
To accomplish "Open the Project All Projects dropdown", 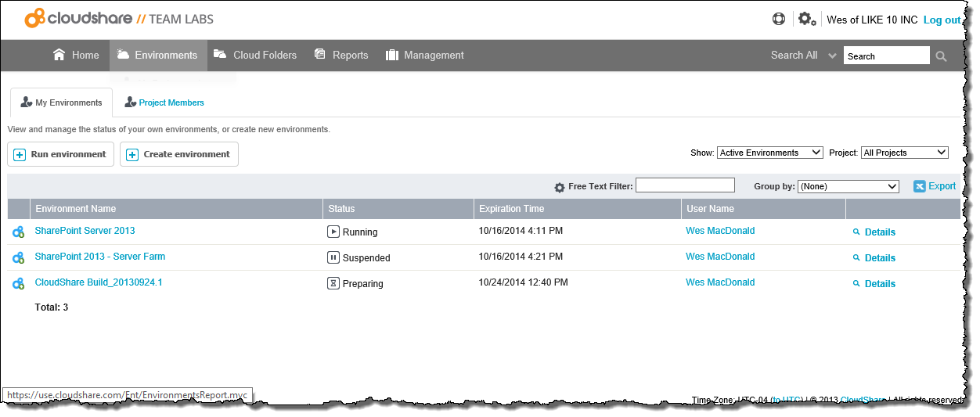I will click(x=904, y=153).
